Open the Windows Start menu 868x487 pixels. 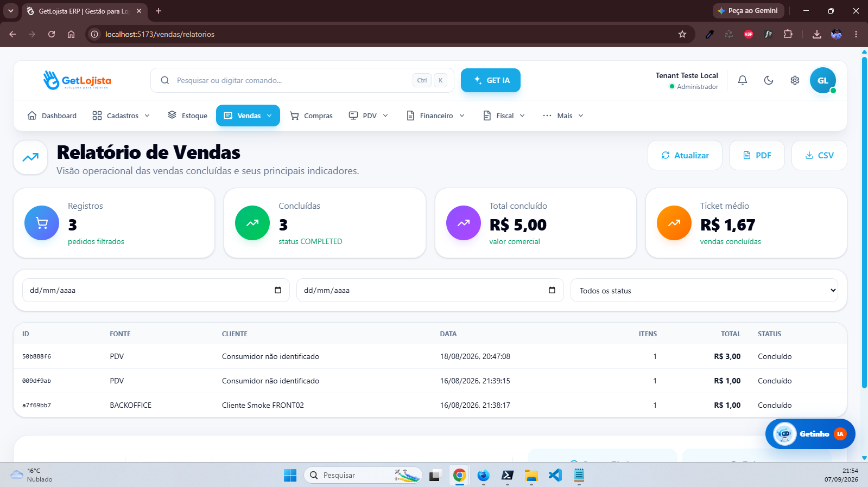click(x=290, y=475)
